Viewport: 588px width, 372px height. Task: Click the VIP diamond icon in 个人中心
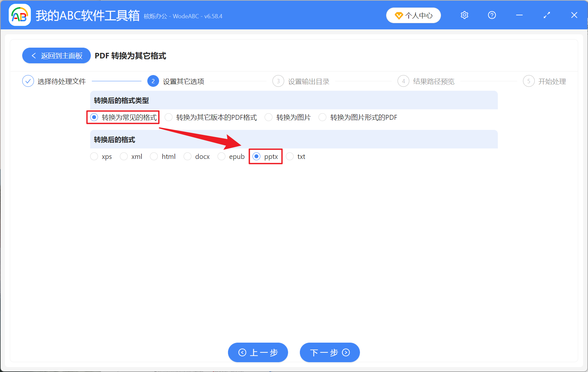[399, 15]
